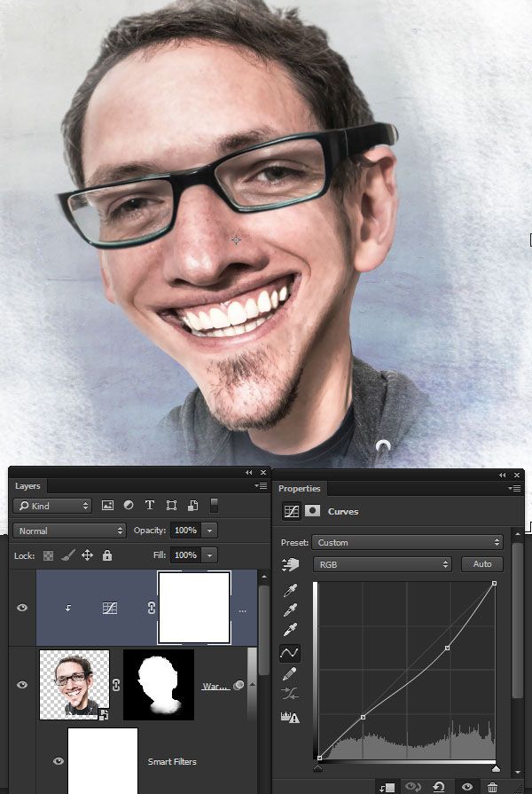Pick the white point eyedropper
Image resolution: width=532 pixels, height=794 pixels.
tap(290, 629)
